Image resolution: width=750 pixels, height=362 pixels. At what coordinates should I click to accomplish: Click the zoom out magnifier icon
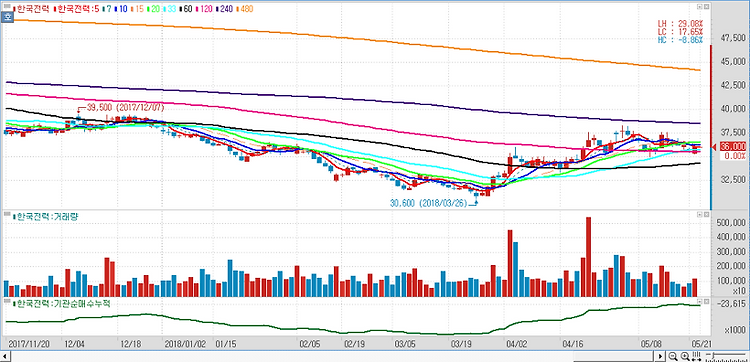pos(673,356)
